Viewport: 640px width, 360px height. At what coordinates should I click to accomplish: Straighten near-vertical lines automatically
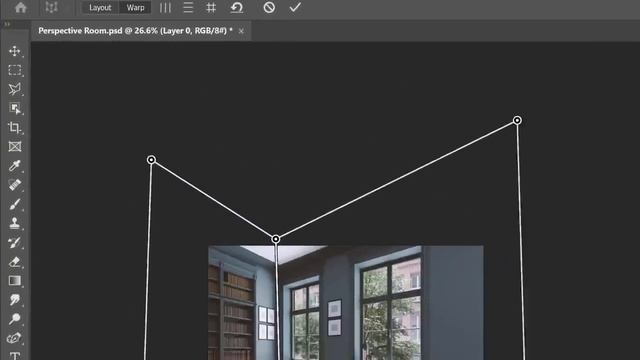(x=165, y=7)
